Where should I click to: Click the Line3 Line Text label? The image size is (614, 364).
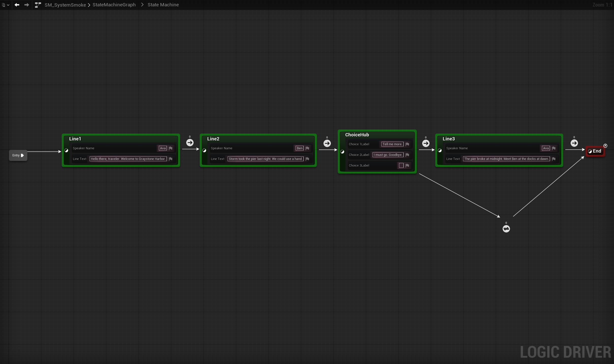point(453,159)
